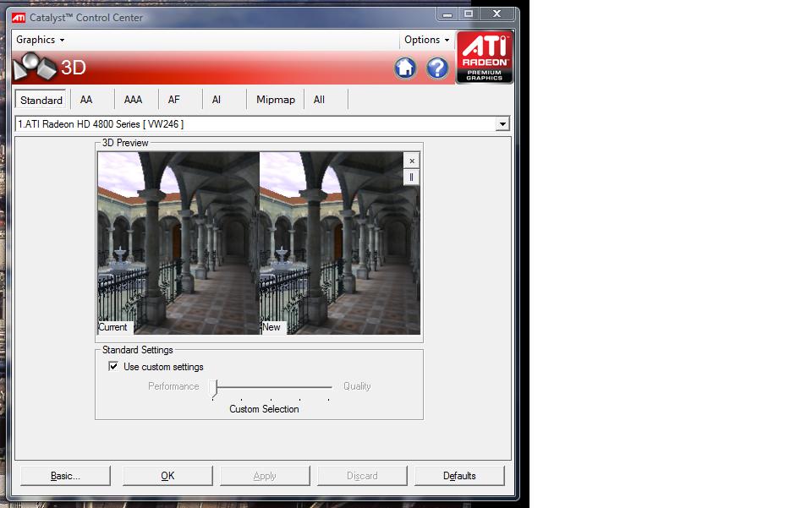
Task: Click the Home icon in the 3D header
Action: [x=405, y=68]
